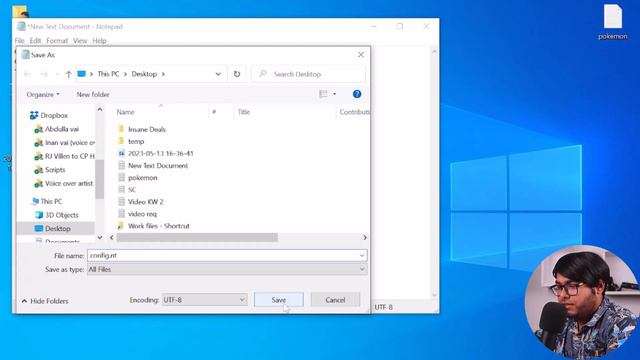
Task: Select Abdulla vai folder in the sidebar
Action: (x=62, y=129)
